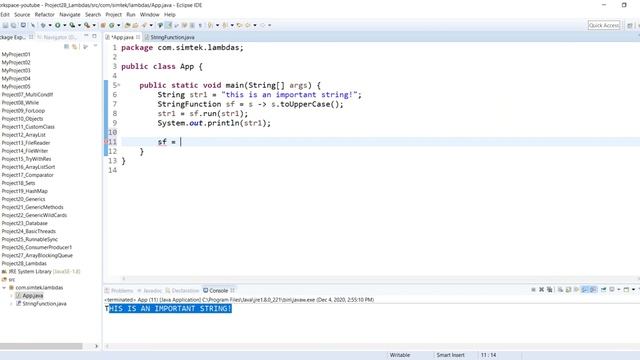The height and width of the screenshot is (360, 640).
Task: Minimize the Package Explorer view
Action: tap(86, 36)
